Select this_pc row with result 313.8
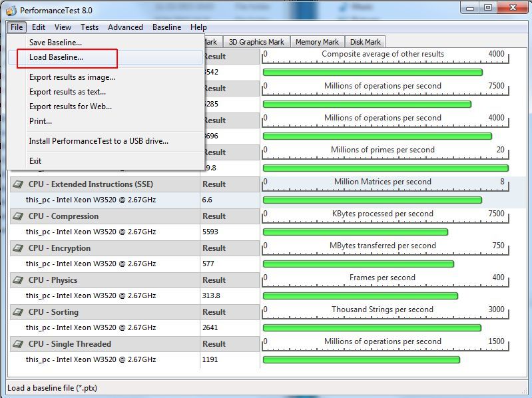This screenshot has height=398, width=532. (x=134, y=296)
